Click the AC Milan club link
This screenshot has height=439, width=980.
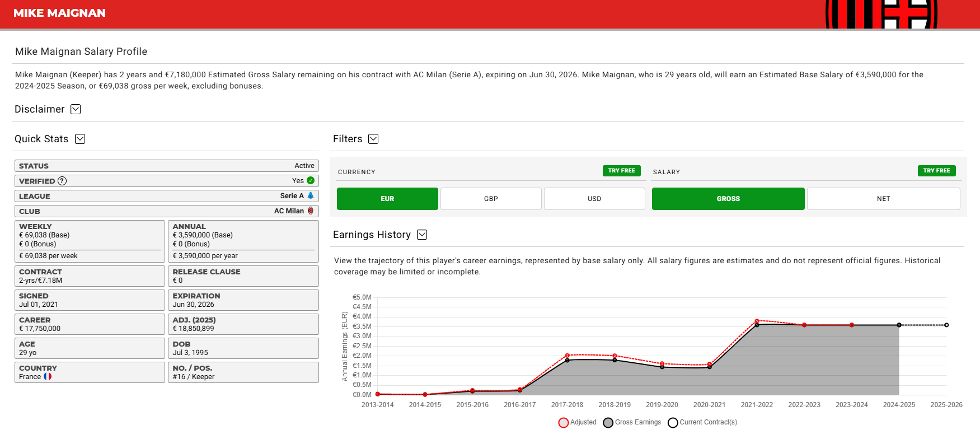[x=289, y=211]
